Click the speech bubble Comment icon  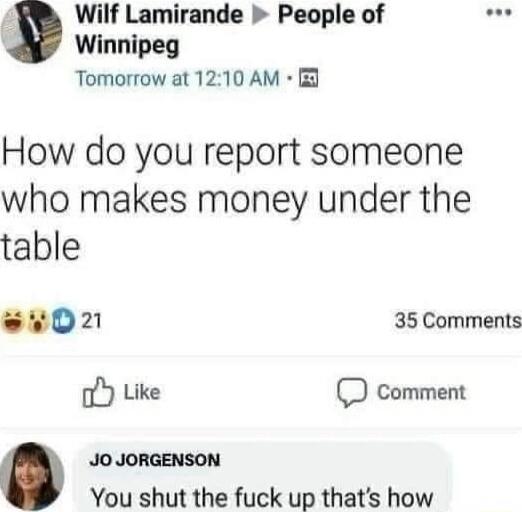pos(352,392)
